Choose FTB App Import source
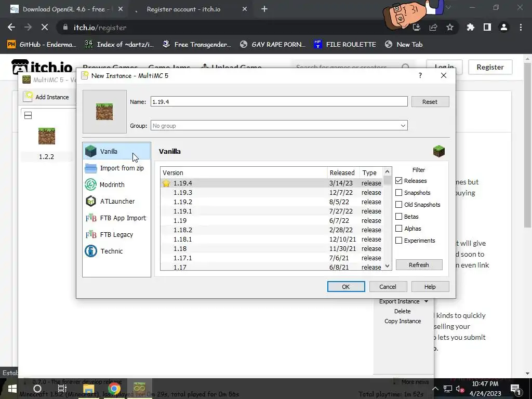Viewport: 532px width, 399px height. [x=116, y=218]
